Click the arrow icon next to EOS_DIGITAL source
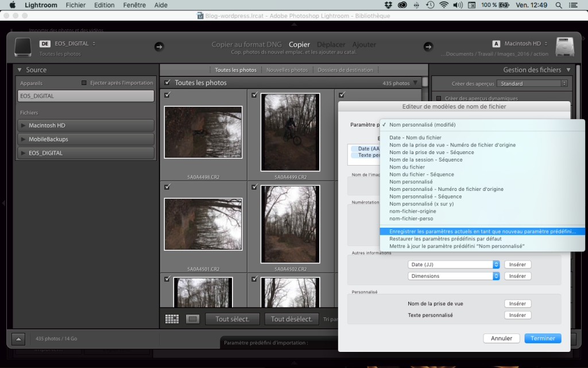 point(159,47)
